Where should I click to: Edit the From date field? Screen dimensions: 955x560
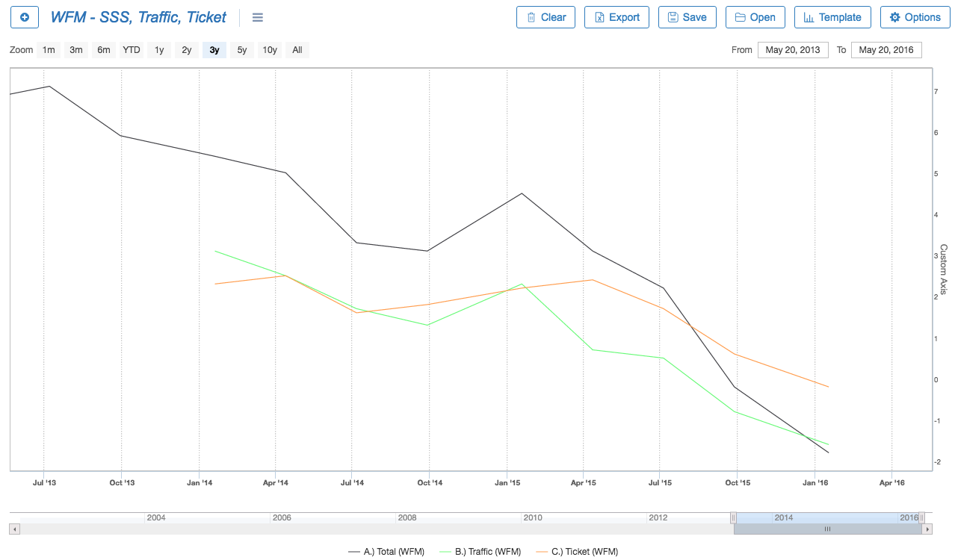click(x=793, y=50)
